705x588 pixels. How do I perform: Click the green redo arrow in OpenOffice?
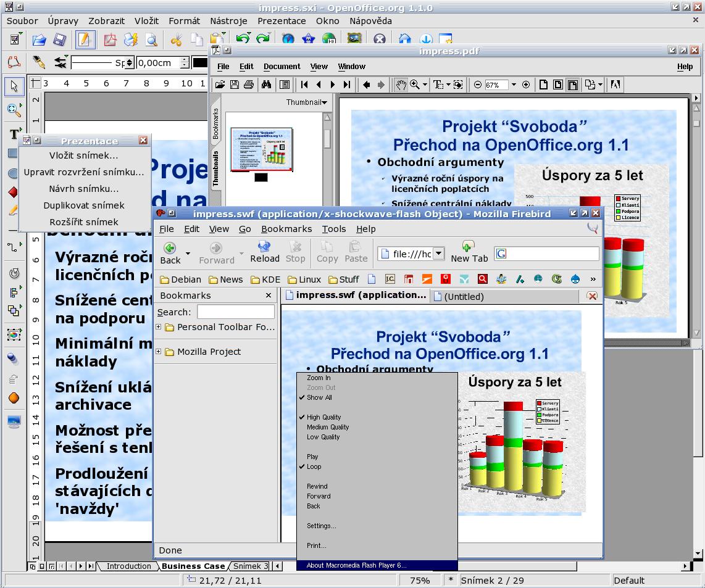pyautogui.click(x=263, y=39)
